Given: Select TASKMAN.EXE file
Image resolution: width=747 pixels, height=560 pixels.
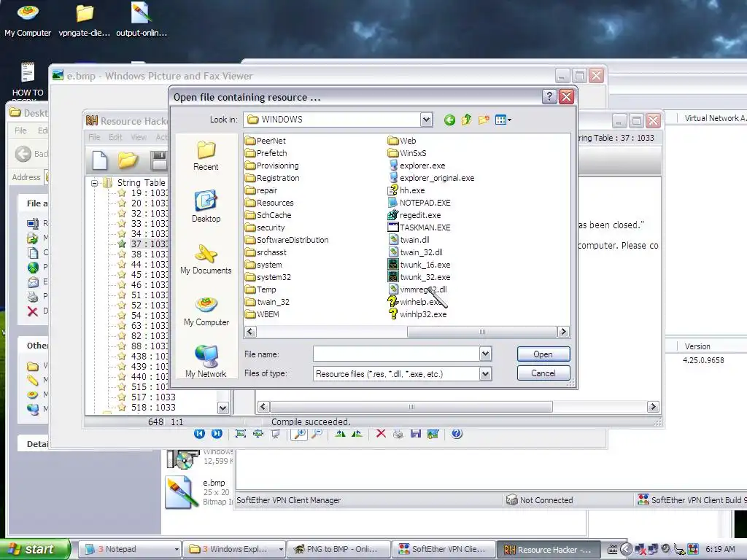Looking at the screenshot, I should (419, 227).
